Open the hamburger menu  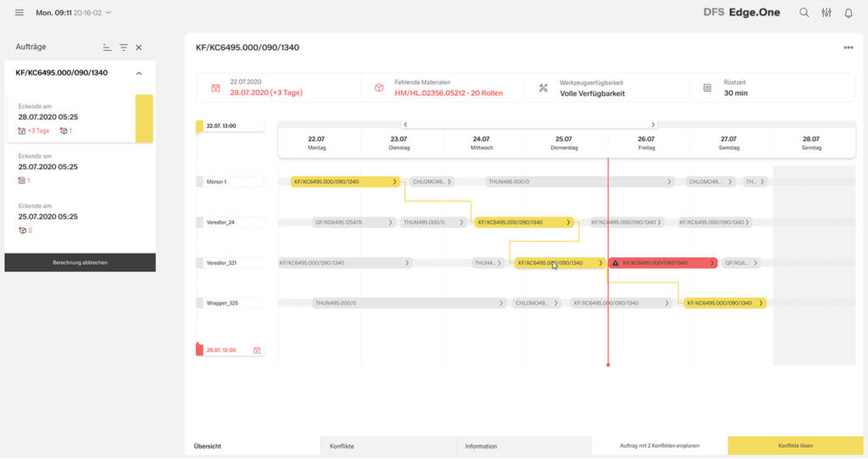[x=19, y=13]
